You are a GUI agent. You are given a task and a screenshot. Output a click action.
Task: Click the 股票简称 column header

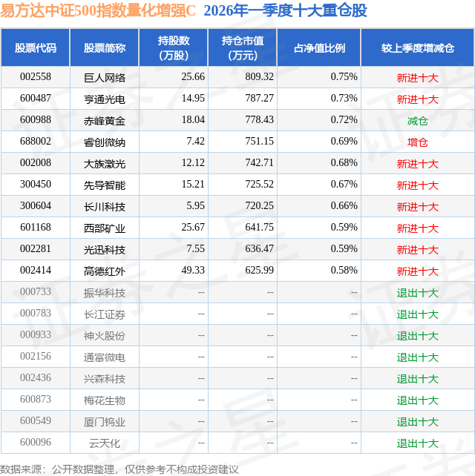click(x=105, y=47)
